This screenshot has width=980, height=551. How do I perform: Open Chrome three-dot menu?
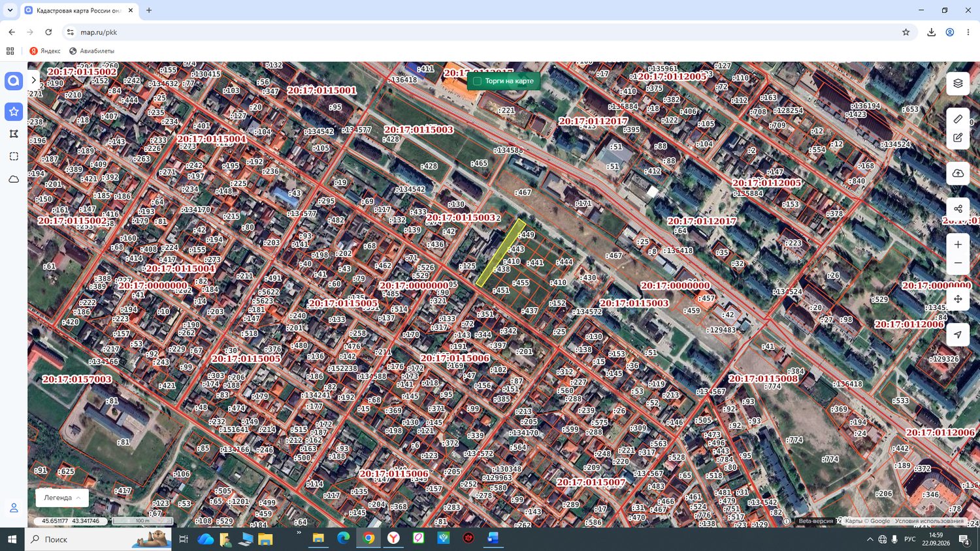pos(968,32)
